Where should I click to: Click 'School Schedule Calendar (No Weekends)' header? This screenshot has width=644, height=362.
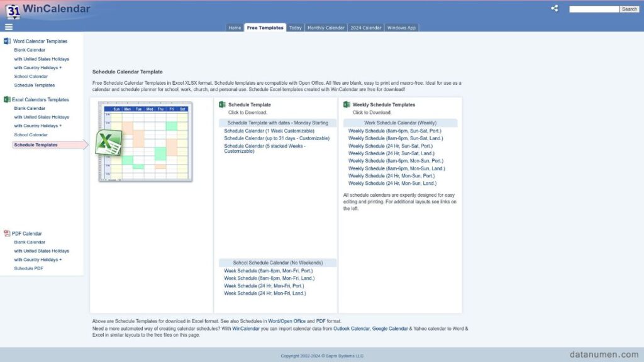point(277,263)
